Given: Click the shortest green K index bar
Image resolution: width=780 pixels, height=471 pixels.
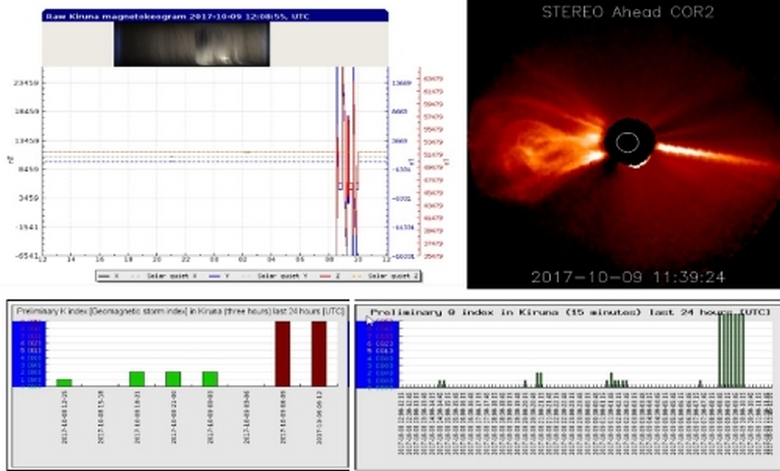Looking at the screenshot, I should [x=64, y=382].
